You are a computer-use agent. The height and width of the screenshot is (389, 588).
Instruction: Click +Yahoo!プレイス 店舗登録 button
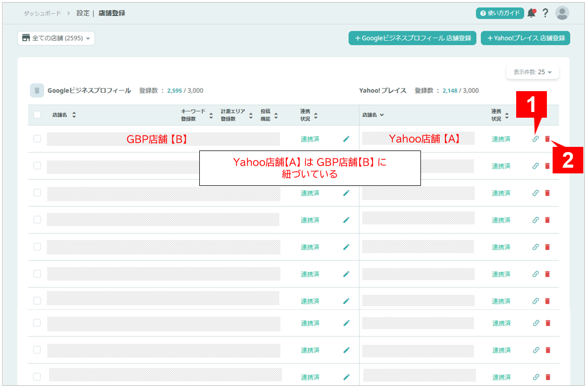(x=526, y=38)
